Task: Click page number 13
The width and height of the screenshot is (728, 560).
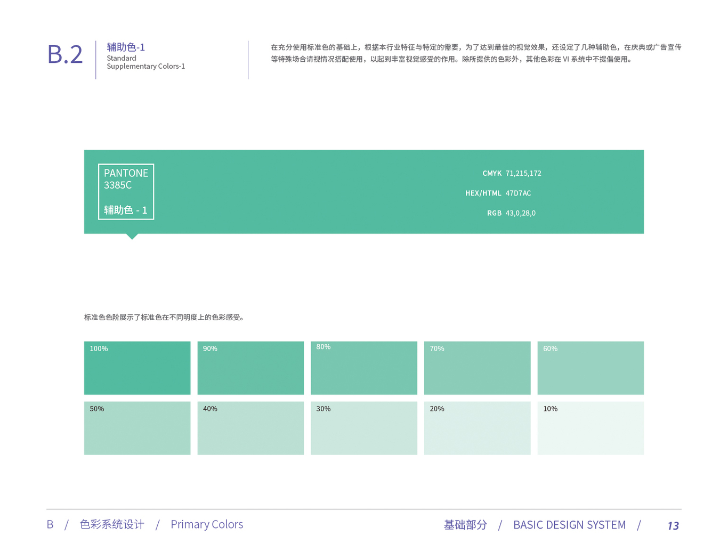Action: (x=673, y=526)
